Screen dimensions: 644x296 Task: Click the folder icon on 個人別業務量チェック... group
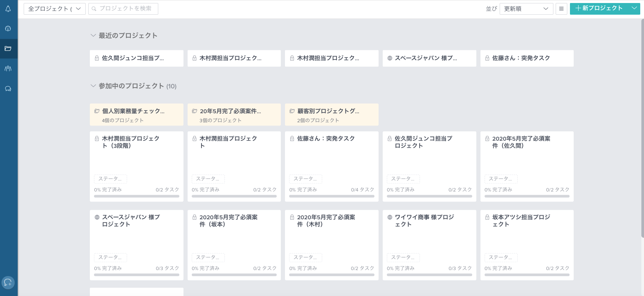(x=97, y=111)
